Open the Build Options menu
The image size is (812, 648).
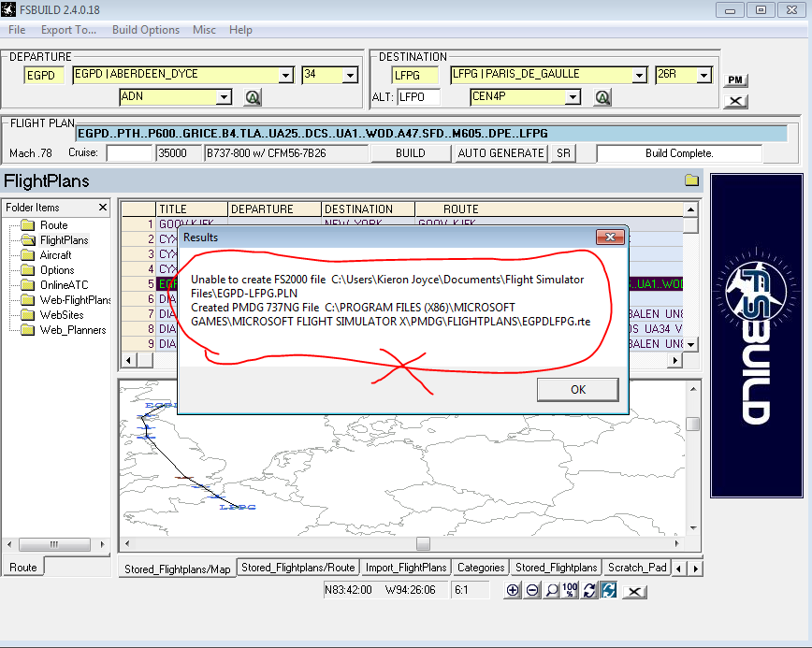146,30
